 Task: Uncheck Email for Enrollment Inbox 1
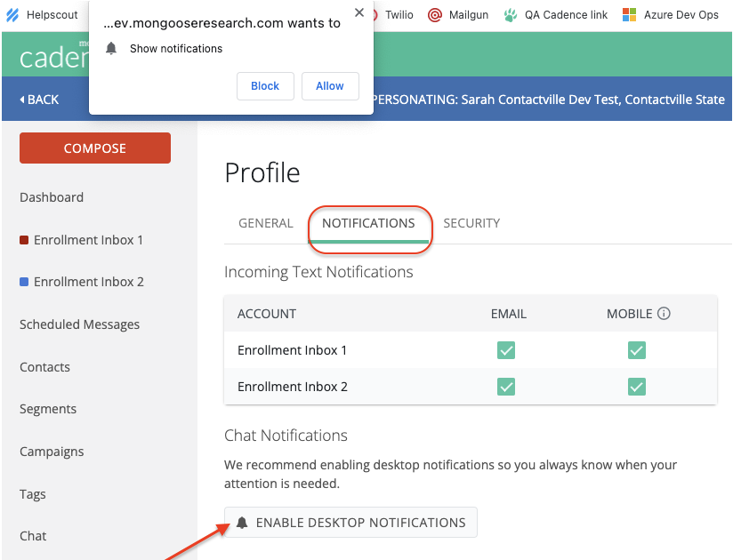pyautogui.click(x=506, y=350)
